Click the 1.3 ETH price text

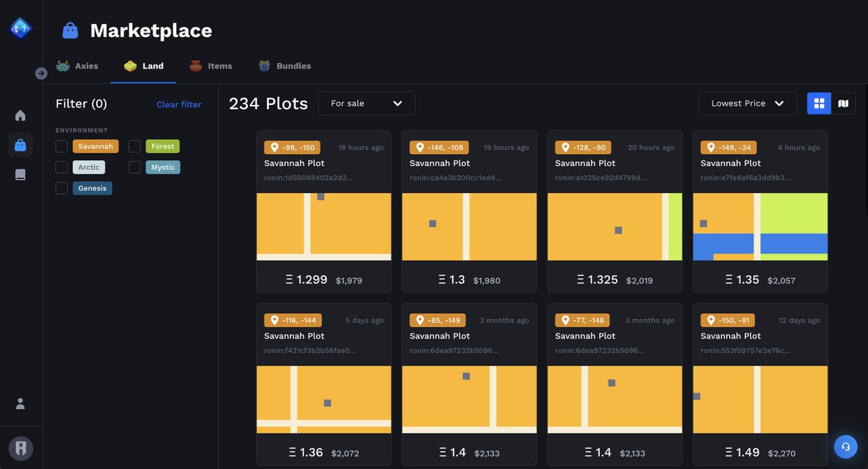click(452, 279)
